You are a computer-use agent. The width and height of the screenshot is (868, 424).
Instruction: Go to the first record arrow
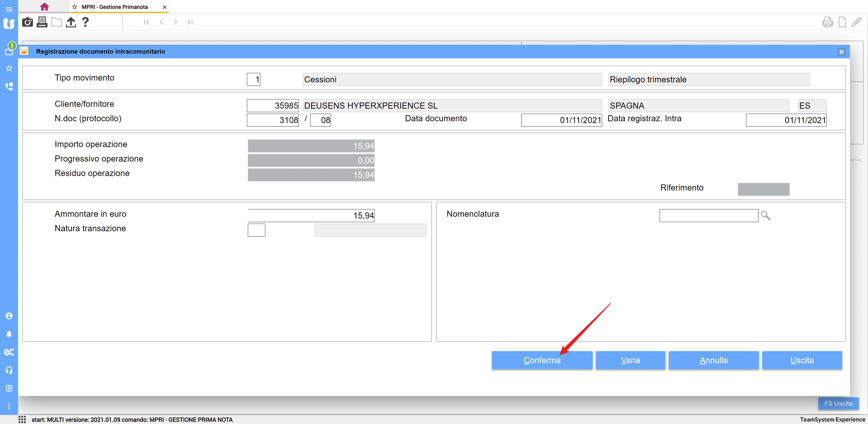(x=146, y=22)
